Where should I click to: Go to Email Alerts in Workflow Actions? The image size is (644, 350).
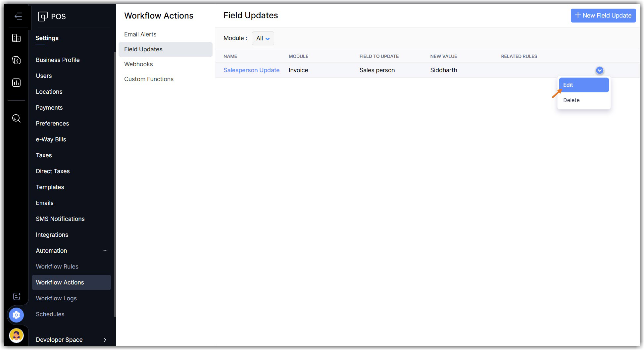(x=140, y=34)
